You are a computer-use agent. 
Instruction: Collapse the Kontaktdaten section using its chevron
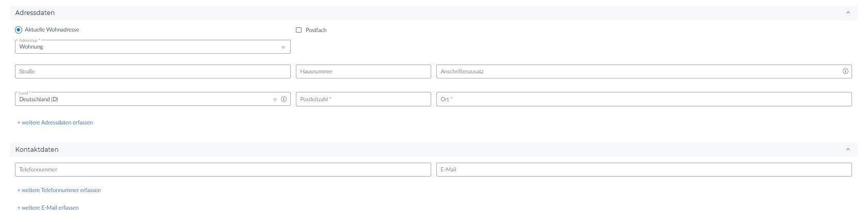[848, 149]
